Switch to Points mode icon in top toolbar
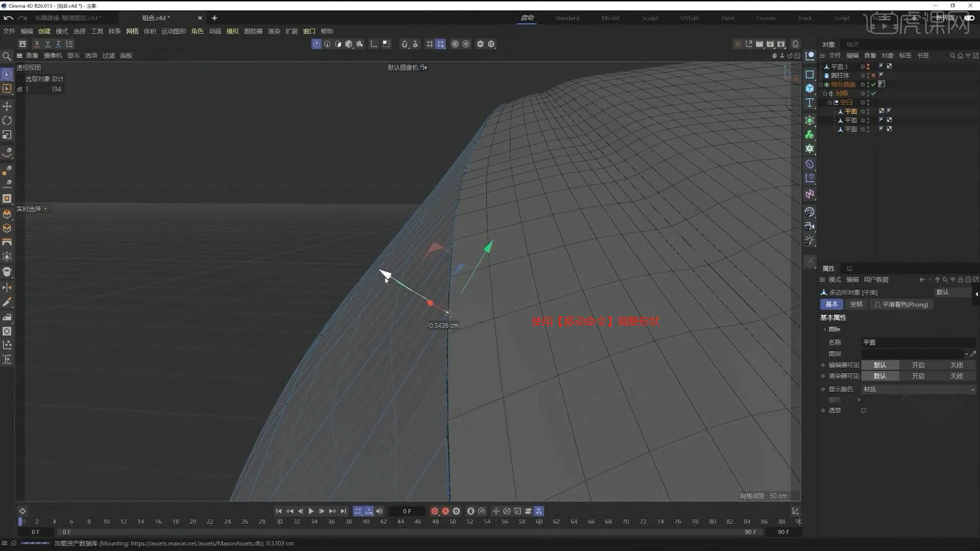 [316, 44]
